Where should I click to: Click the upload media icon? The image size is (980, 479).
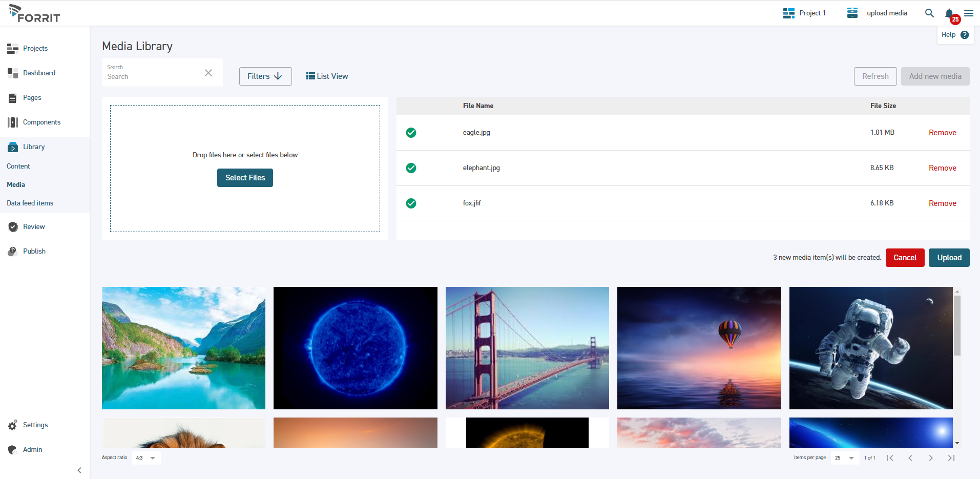click(x=851, y=13)
